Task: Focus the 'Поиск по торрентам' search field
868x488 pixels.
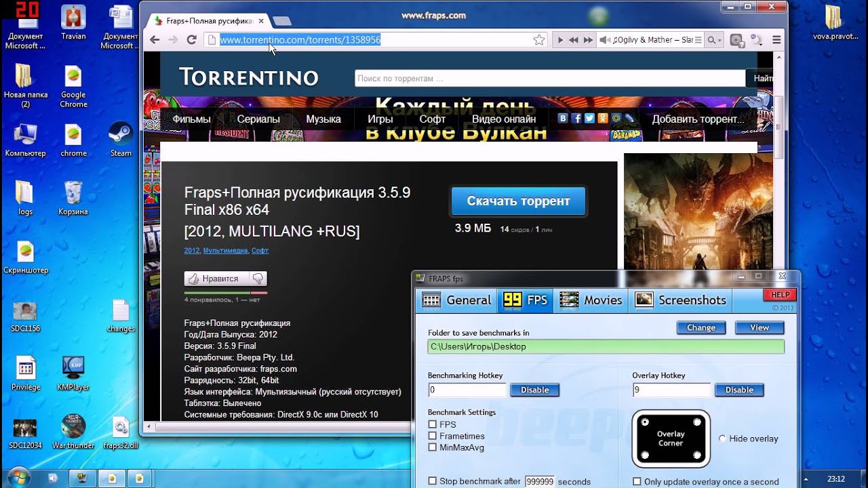Action: (550, 79)
